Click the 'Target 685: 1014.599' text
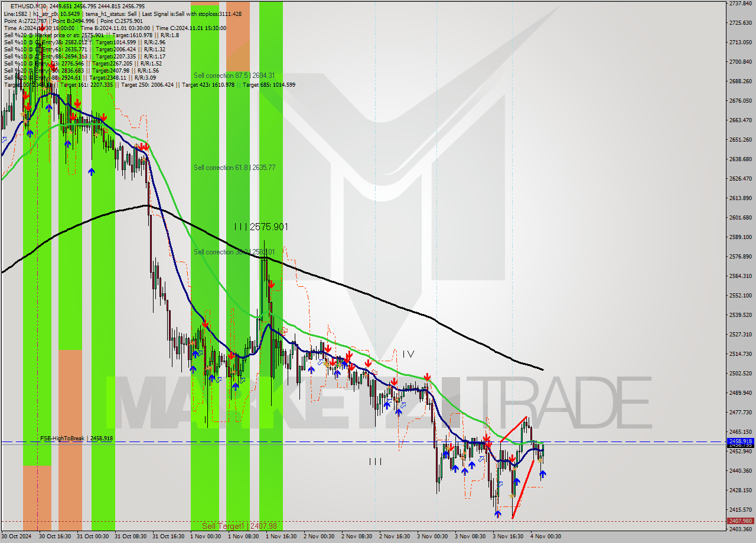This screenshot has height=543, width=756. tap(269, 84)
